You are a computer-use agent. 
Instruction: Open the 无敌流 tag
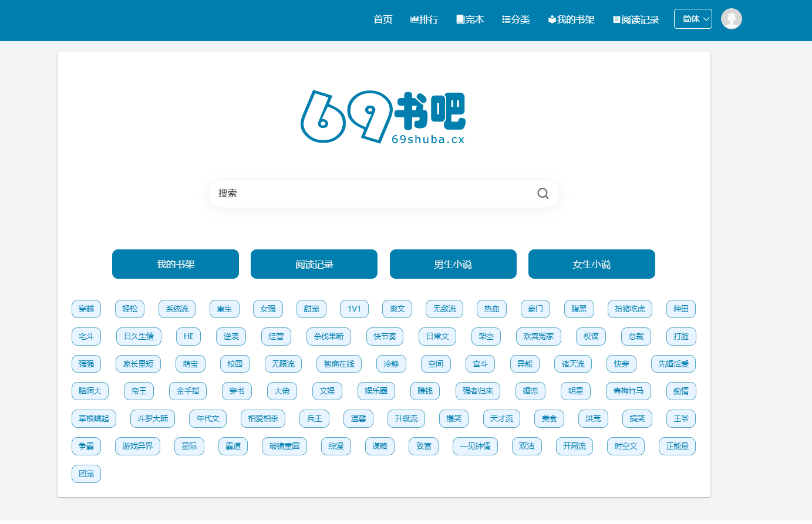click(444, 309)
